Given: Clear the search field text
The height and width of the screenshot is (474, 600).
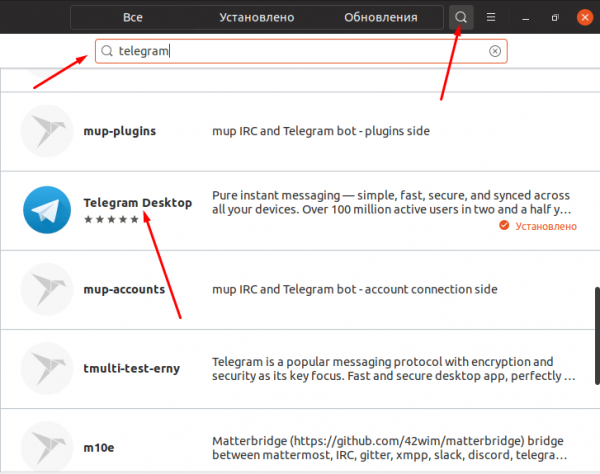Looking at the screenshot, I should click(x=495, y=51).
